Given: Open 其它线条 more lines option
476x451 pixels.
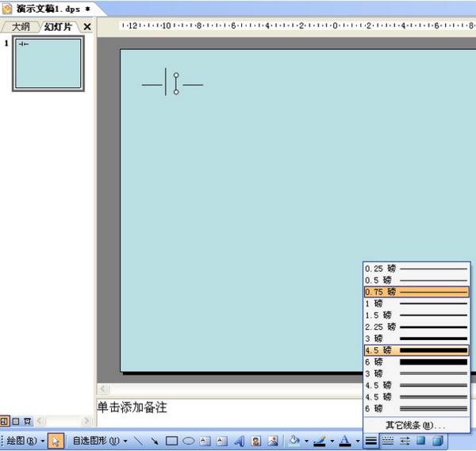Looking at the screenshot, I should [416, 425].
